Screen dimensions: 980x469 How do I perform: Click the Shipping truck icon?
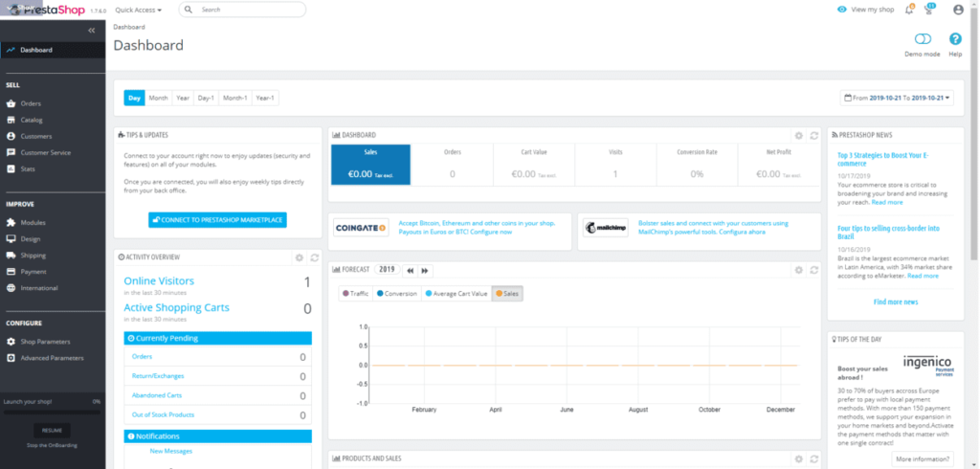[x=11, y=256]
